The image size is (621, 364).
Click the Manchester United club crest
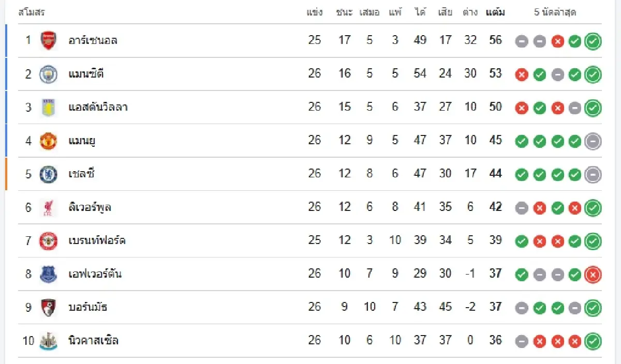click(x=48, y=141)
